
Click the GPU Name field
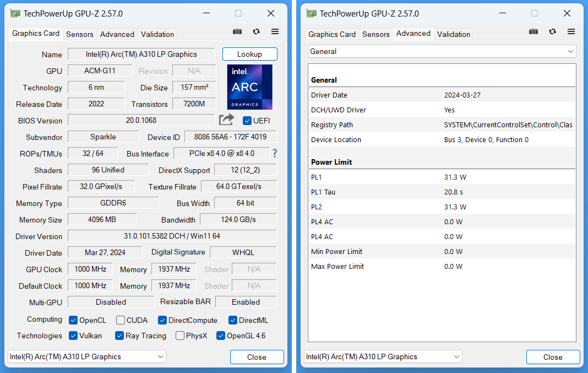click(x=141, y=54)
